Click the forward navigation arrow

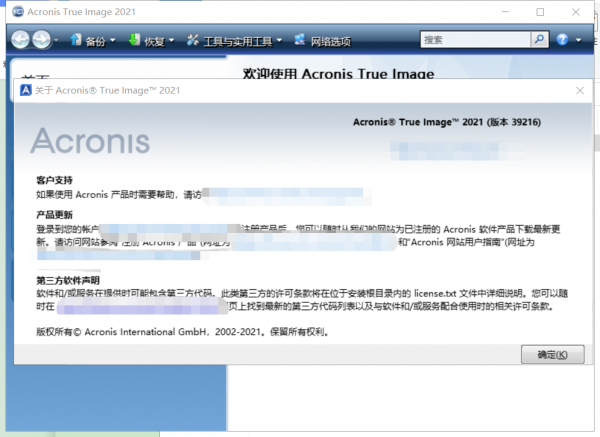(41, 39)
